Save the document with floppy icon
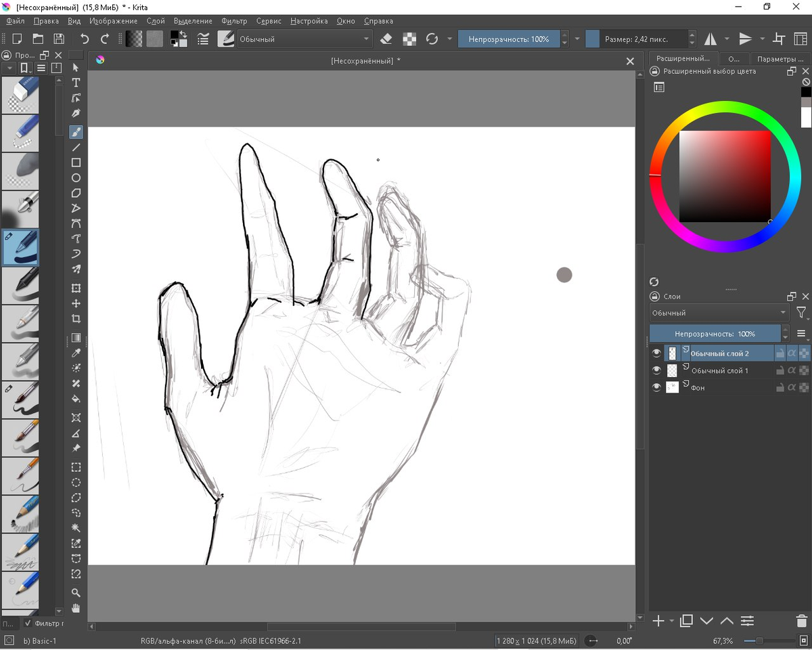 pyautogui.click(x=59, y=39)
